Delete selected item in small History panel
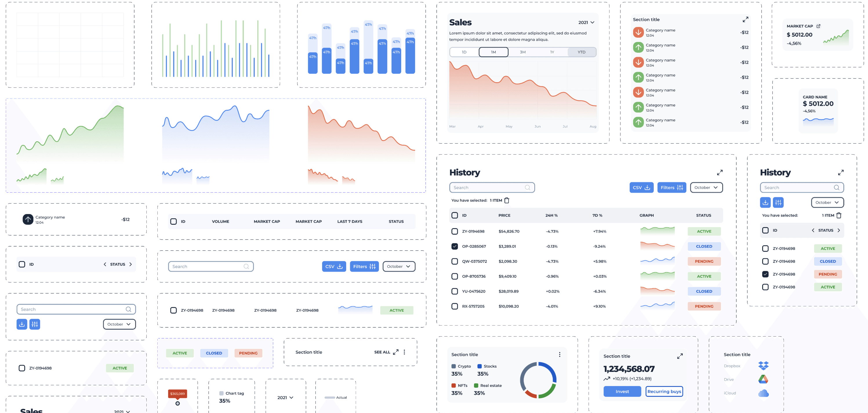This screenshot has height=413, width=868. pyautogui.click(x=839, y=215)
